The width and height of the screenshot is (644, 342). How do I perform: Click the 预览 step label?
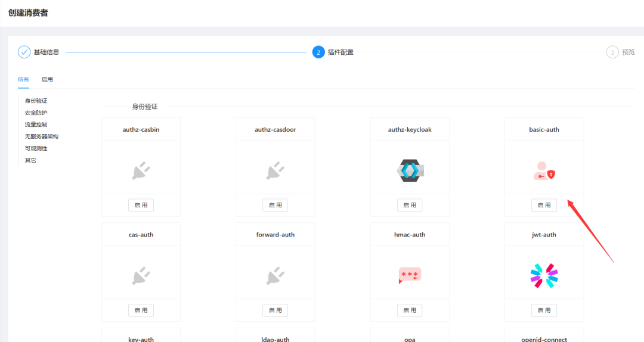coord(628,52)
